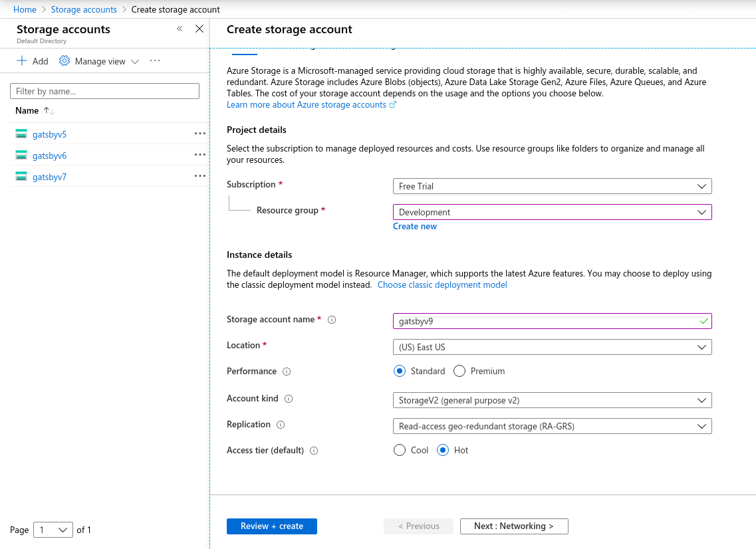Show info tooltip for Performance

click(287, 372)
